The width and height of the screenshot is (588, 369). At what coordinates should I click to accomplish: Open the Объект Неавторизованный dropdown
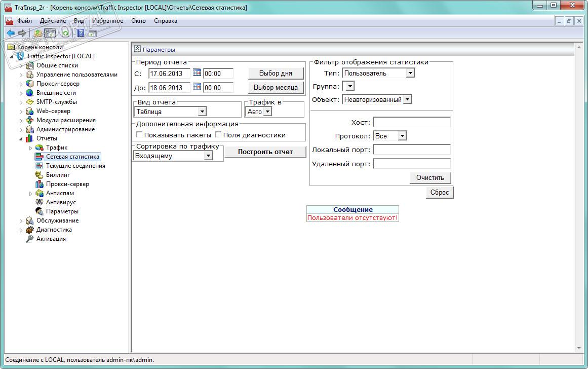[407, 99]
